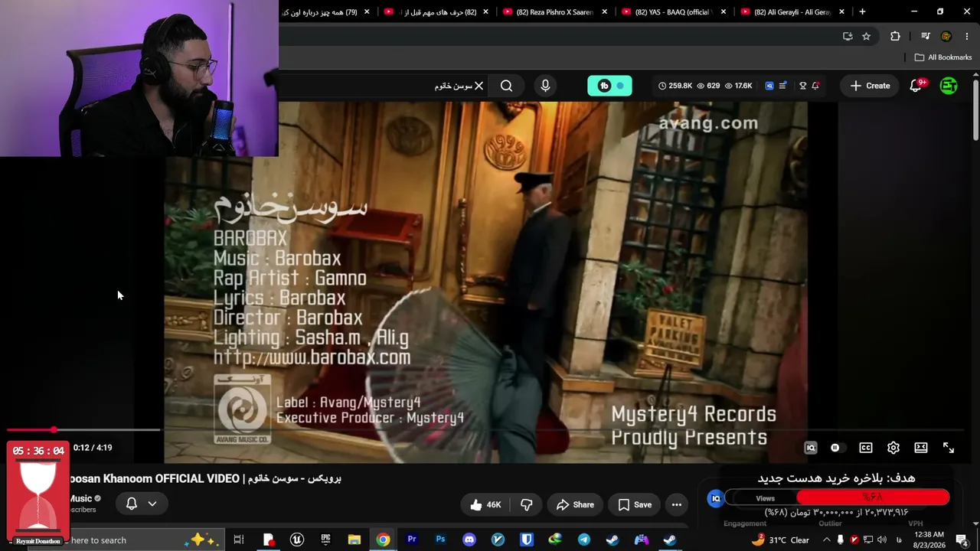Open Discord from the taskbar
Image resolution: width=980 pixels, height=551 pixels.
tap(469, 540)
